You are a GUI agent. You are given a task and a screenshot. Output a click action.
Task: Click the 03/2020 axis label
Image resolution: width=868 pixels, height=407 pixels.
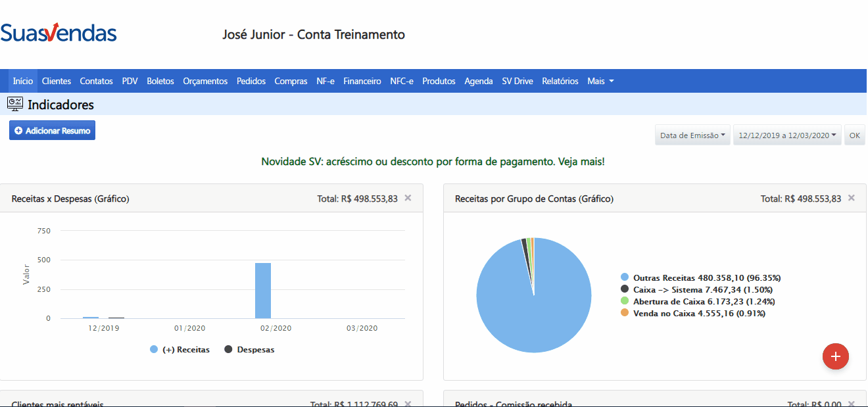click(x=362, y=328)
